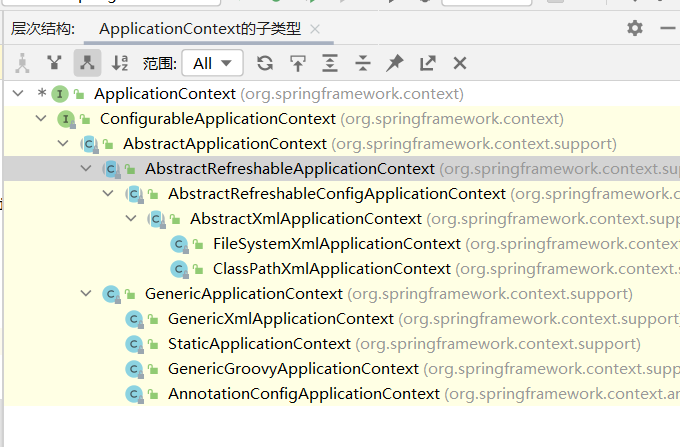Viewport: 680px width, 447px height.
Task: Click class icon of GenericXmlApplicationContext
Action: 134,319
